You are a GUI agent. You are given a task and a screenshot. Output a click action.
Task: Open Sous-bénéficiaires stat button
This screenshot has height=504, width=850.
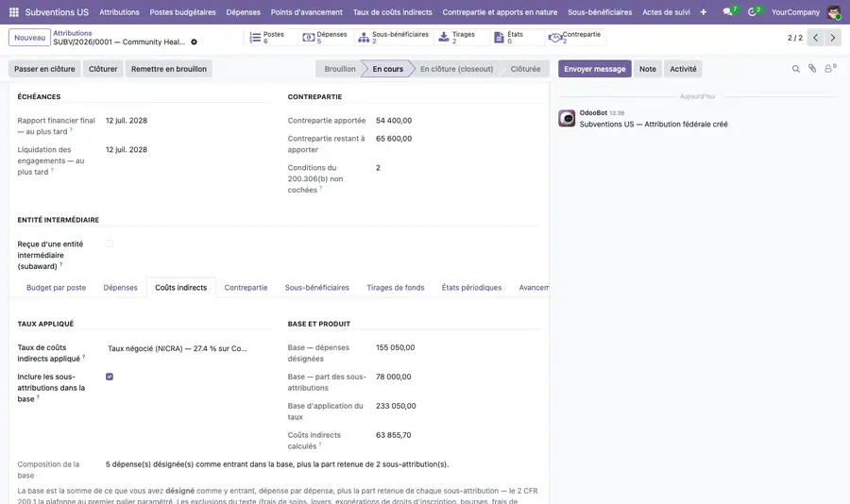(394, 38)
